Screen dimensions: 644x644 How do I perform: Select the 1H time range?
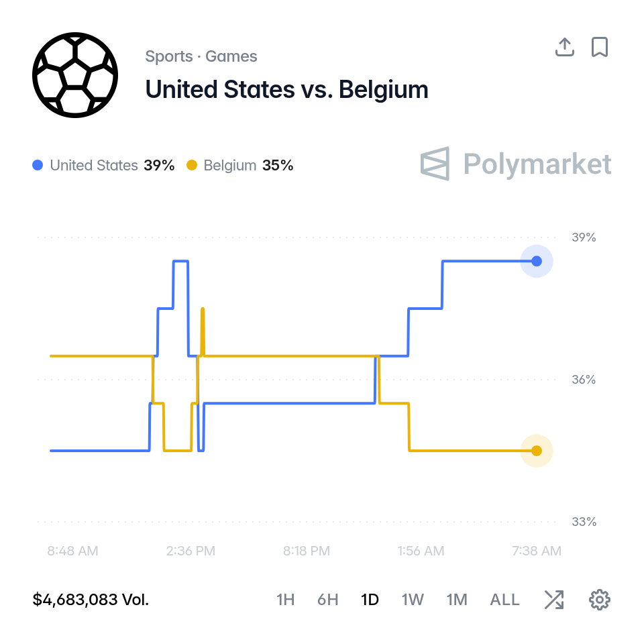pyautogui.click(x=286, y=600)
